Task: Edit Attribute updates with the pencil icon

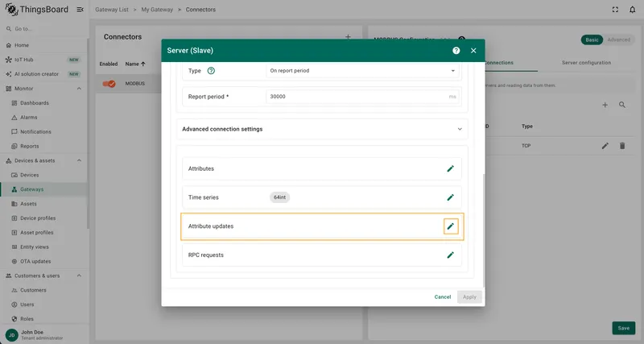Action: coord(451,226)
